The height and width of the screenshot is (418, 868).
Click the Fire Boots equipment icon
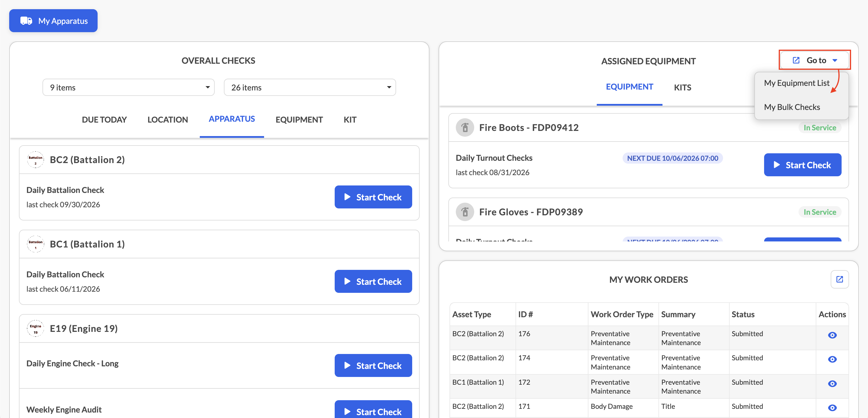[x=465, y=127]
